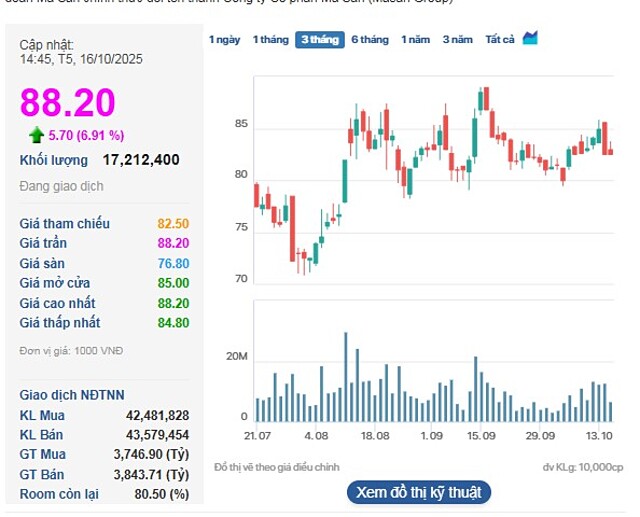Click the Giá tham chiếu value 82.50
The height and width of the screenshot is (517, 640).
point(173,223)
